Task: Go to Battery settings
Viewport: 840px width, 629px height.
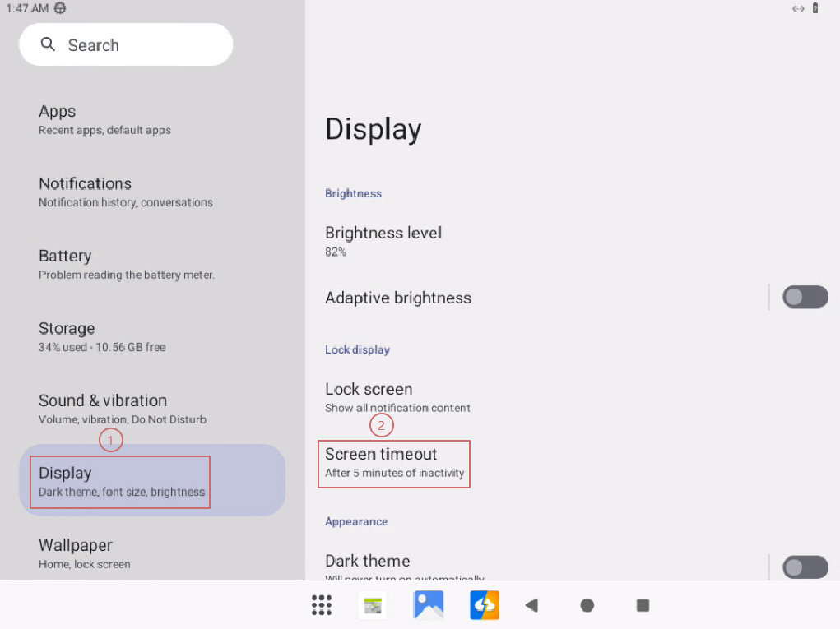Action: (126, 264)
